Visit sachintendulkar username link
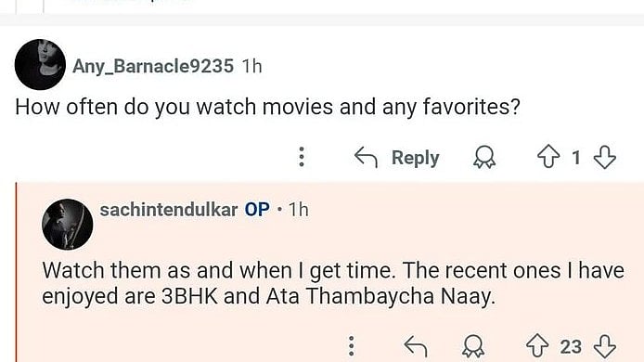Viewport: 644px width, 362px height. (169, 210)
